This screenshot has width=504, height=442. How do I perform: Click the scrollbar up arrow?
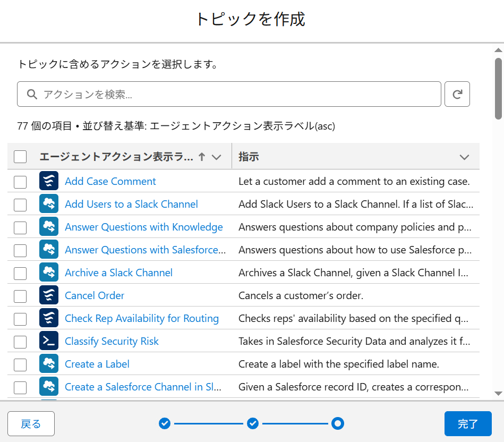coord(498,50)
